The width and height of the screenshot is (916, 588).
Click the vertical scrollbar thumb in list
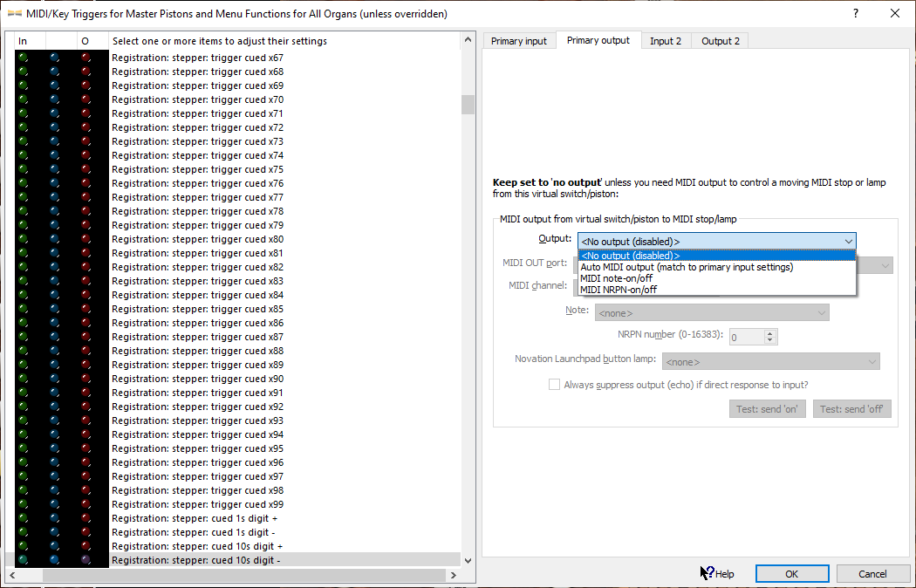click(x=468, y=105)
